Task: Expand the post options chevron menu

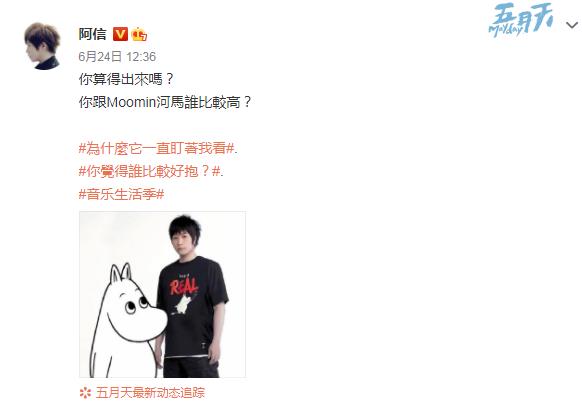Action: pyautogui.click(x=572, y=25)
